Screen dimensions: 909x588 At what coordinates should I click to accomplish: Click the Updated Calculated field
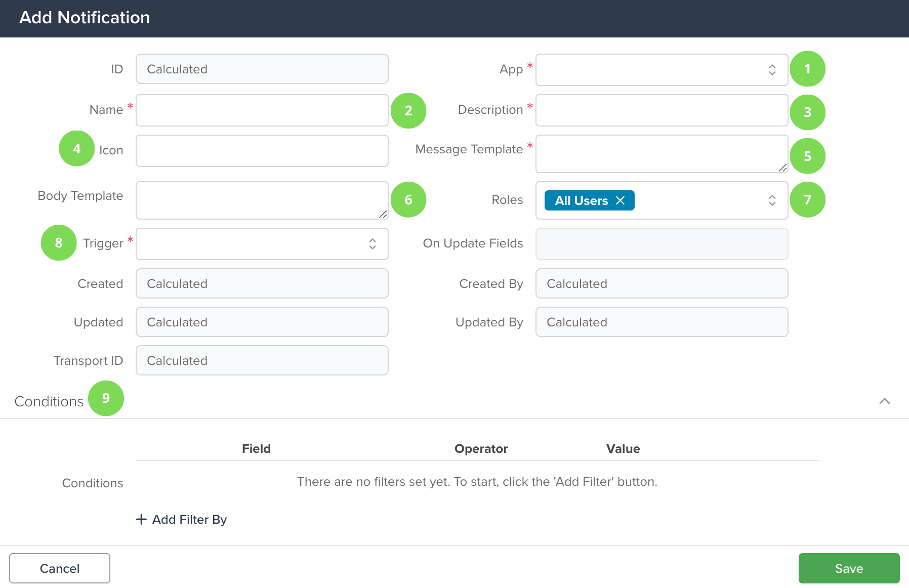pyautogui.click(x=262, y=322)
